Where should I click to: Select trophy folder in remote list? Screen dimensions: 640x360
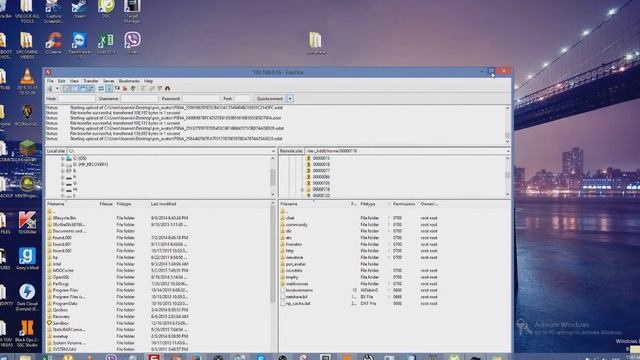point(292,277)
